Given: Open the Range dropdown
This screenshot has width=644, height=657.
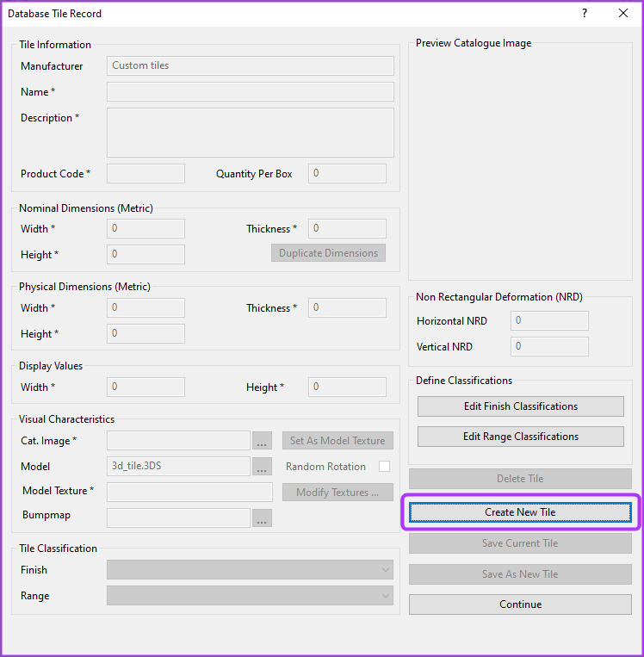Looking at the screenshot, I should [251, 595].
